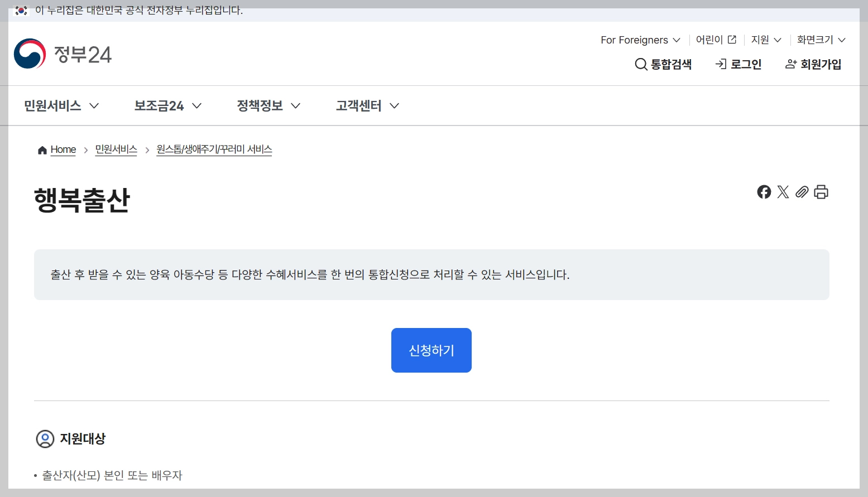Image resolution: width=868 pixels, height=497 pixels.
Task: Open 어린이 via the external-link icon
Action: tap(731, 39)
